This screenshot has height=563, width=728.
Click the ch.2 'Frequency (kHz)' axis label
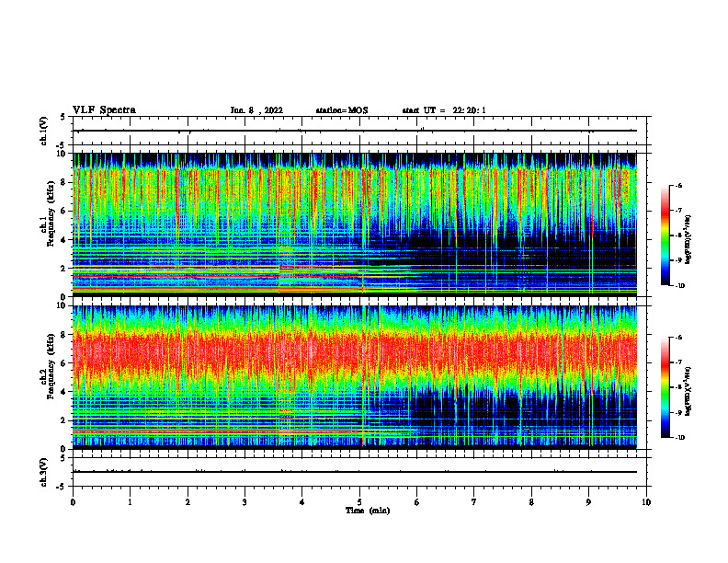pyautogui.click(x=51, y=366)
